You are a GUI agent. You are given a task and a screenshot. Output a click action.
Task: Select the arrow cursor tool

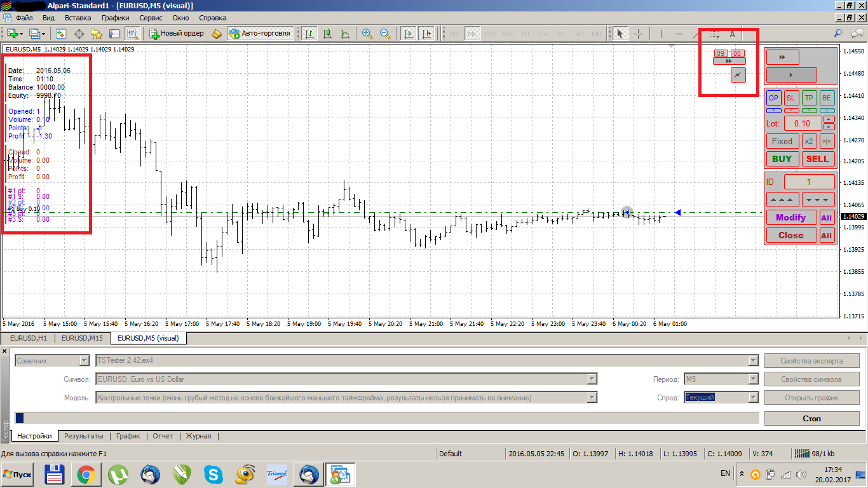point(621,33)
